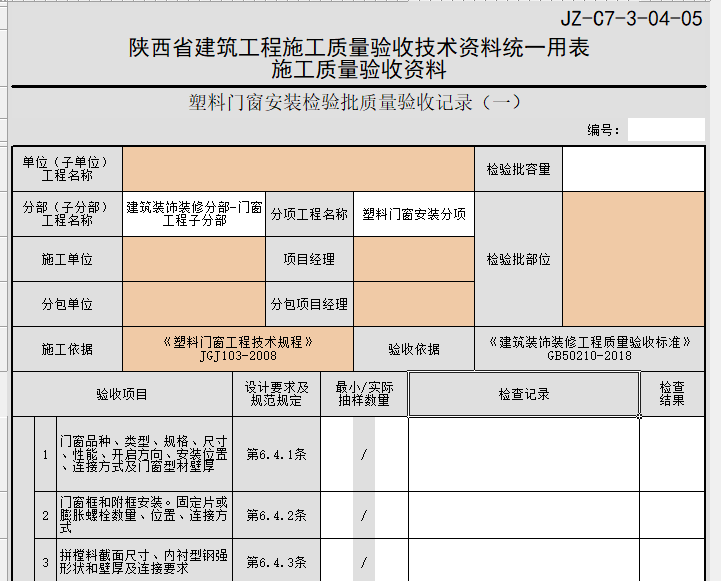Screen dimensions: 721x581
Task: Select the GB50210-2018 验收标准 cell
Action: click(x=589, y=349)
